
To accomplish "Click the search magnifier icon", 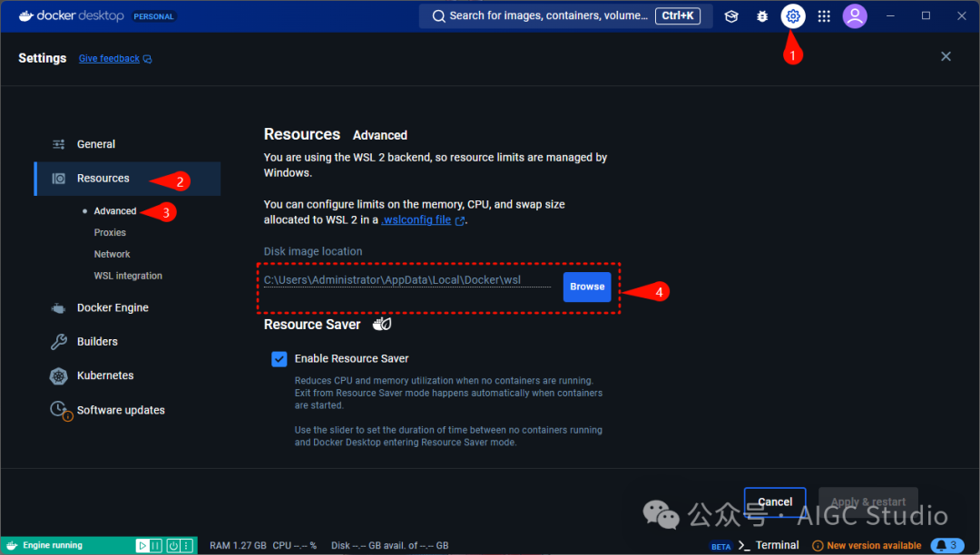I will (x=439, y=16).
